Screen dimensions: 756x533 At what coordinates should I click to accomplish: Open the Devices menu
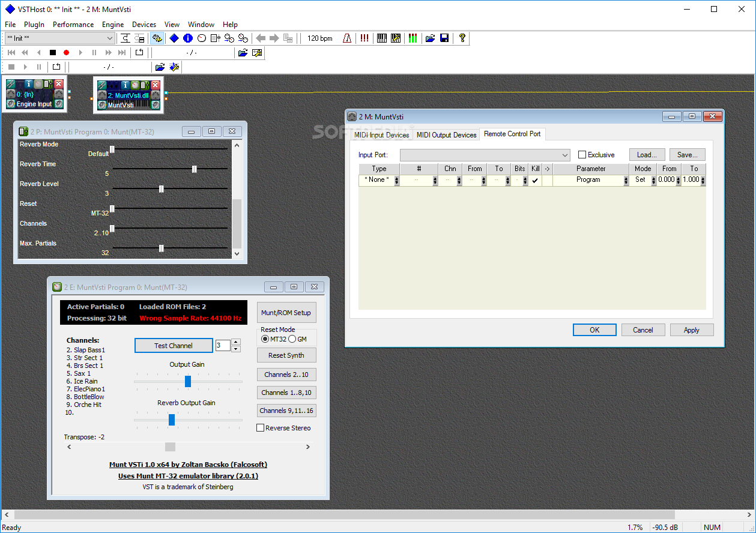tap(144, 25)
